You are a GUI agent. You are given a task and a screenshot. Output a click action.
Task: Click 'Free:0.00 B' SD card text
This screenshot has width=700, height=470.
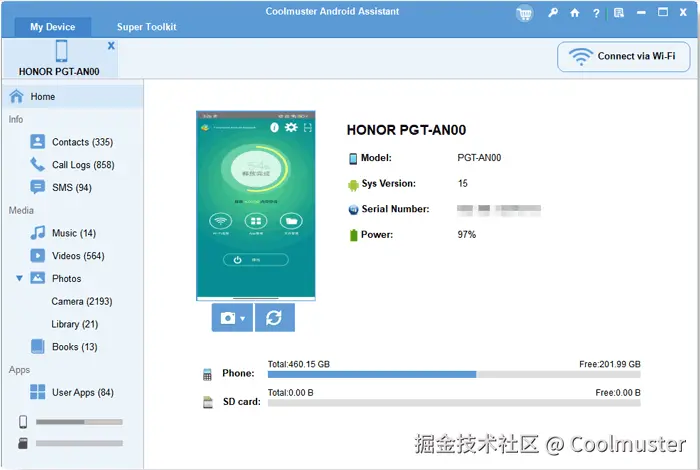click(618, 393)
